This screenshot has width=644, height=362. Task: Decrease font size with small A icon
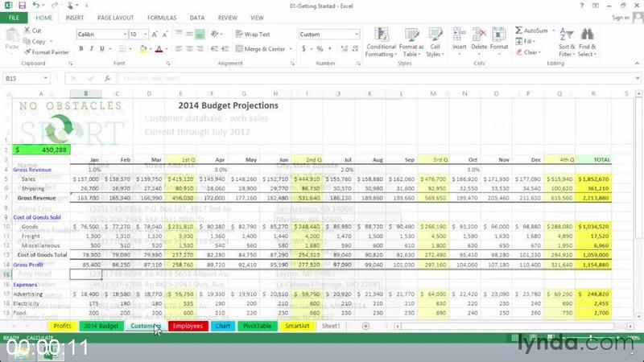coord(165,35)
